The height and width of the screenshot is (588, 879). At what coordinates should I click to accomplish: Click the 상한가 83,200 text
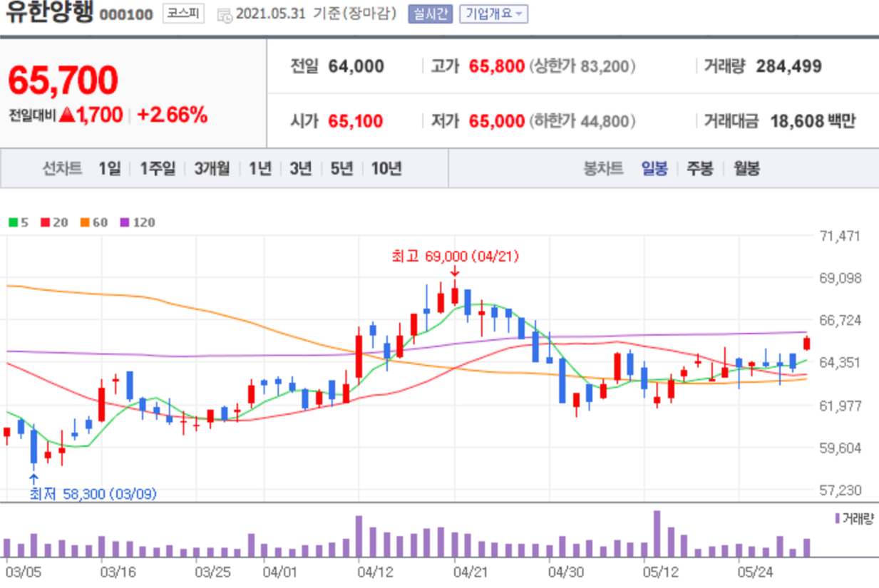582,66
